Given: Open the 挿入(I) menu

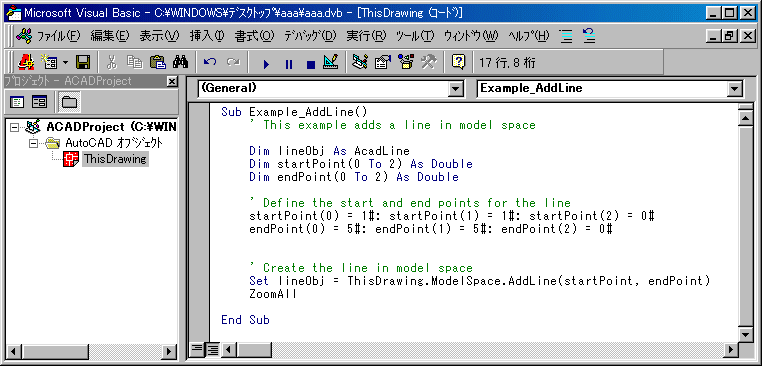Looking at the screenshot, I should [207, 36].
